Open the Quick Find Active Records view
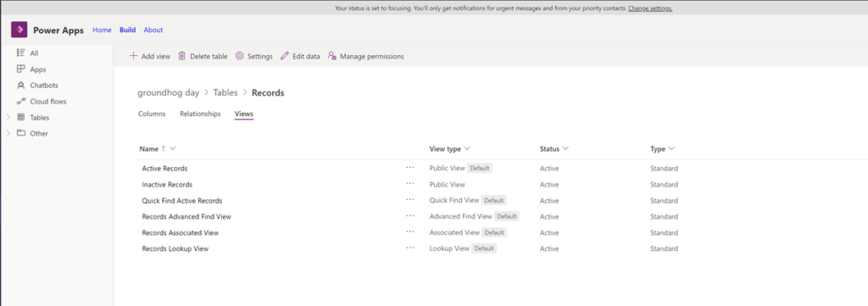The height and width of the screenshot is (306, 868). click(182, 200)
